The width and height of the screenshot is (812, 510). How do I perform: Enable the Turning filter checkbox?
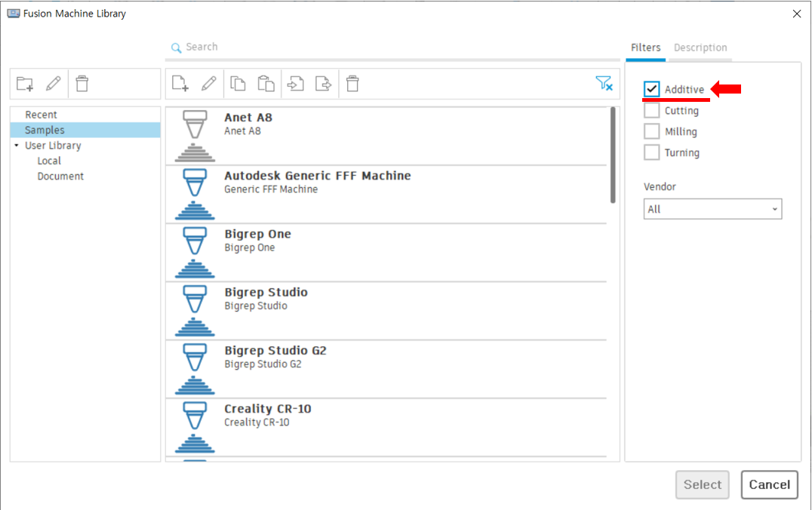[651, 152]
